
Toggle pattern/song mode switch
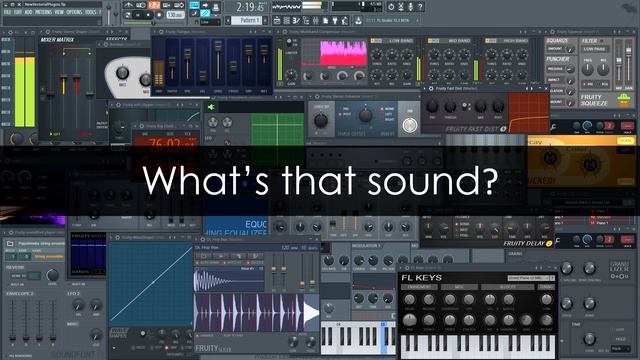[128, 15]
